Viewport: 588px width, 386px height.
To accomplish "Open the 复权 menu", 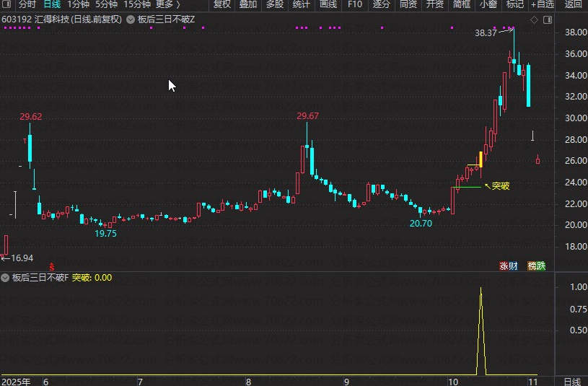I will (x=221, y=4).
